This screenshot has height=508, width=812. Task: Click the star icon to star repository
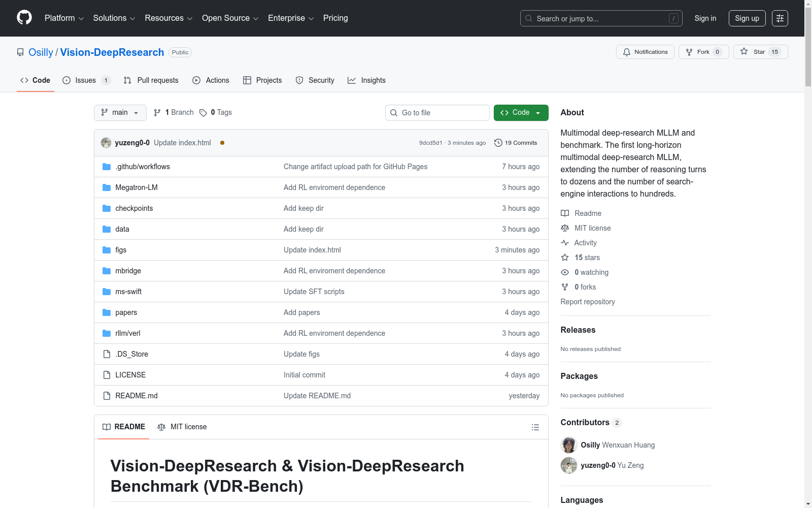[744, 51]
